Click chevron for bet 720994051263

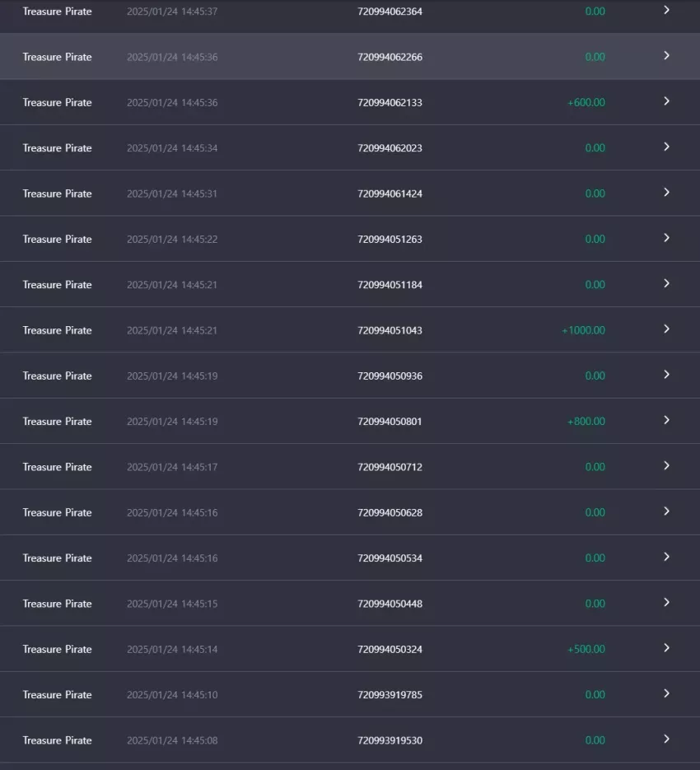pos(666,238)
